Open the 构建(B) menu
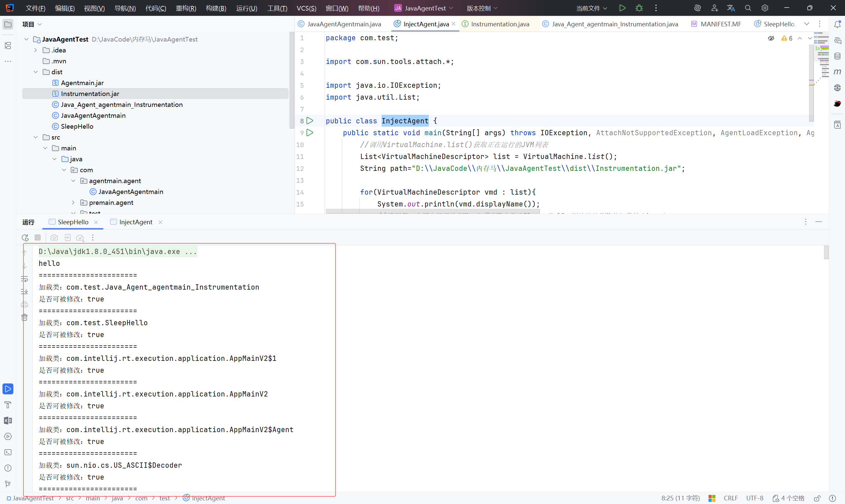 [216, 8]
